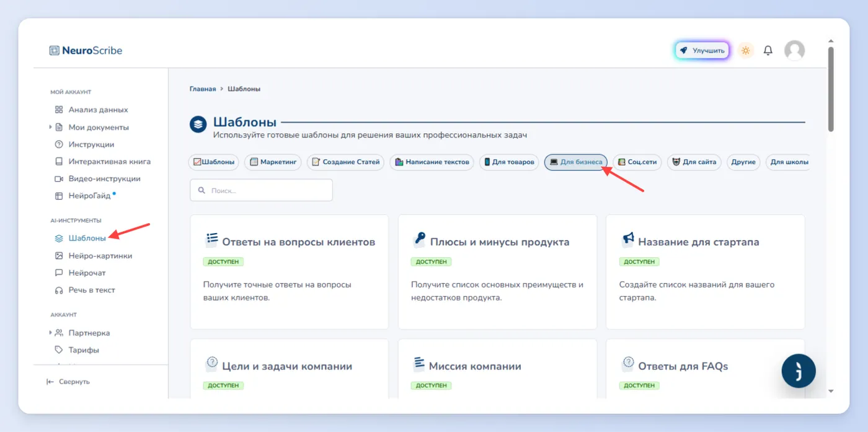The image size is (868, 432).
Task: Open the round chat widget button
Action: click(799, 371)
